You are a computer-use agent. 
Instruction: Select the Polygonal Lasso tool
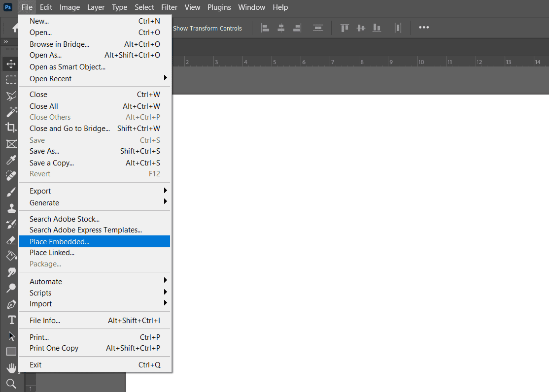[x=11, y=96]
